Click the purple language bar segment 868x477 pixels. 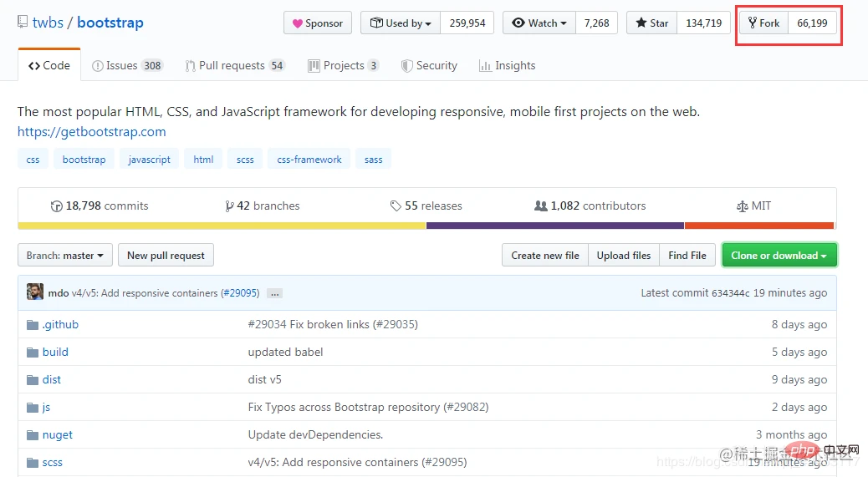(555, 226)
